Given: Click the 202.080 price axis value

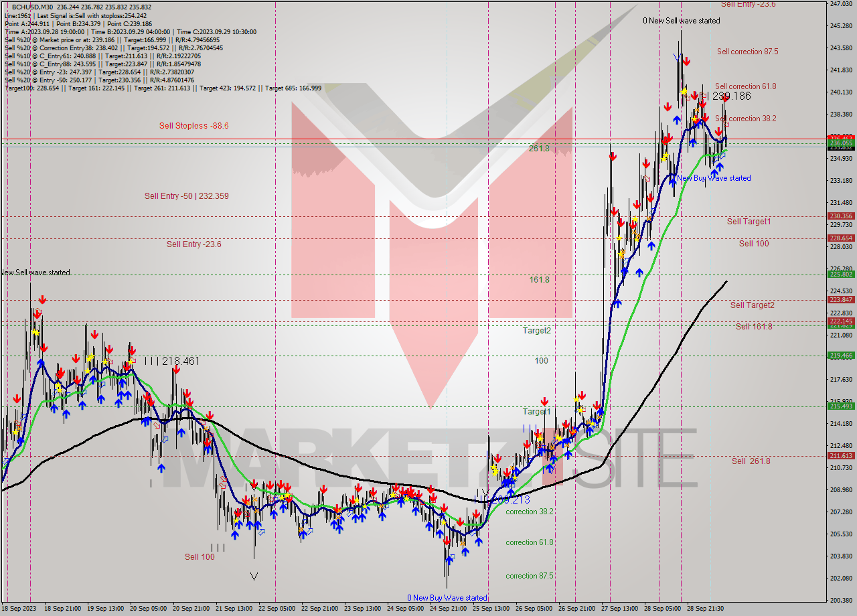Looking at the screenshot, I should (x=841, y=579).
